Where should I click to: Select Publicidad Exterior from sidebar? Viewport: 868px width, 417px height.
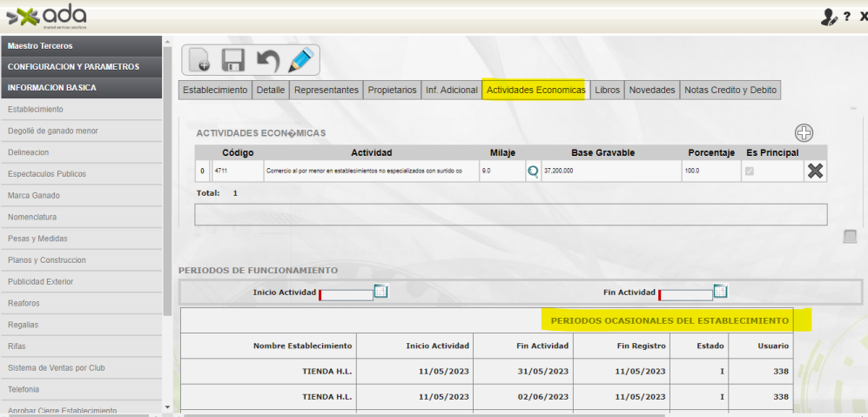pos(41,282)
